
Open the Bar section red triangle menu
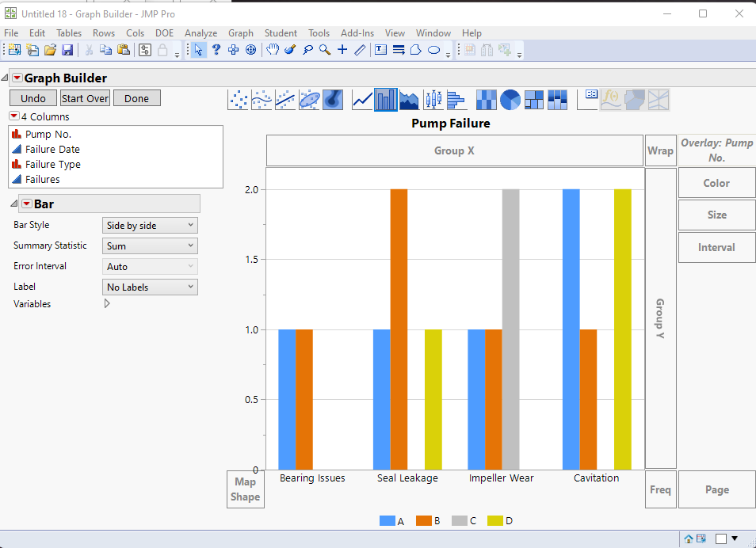[27, 204]
